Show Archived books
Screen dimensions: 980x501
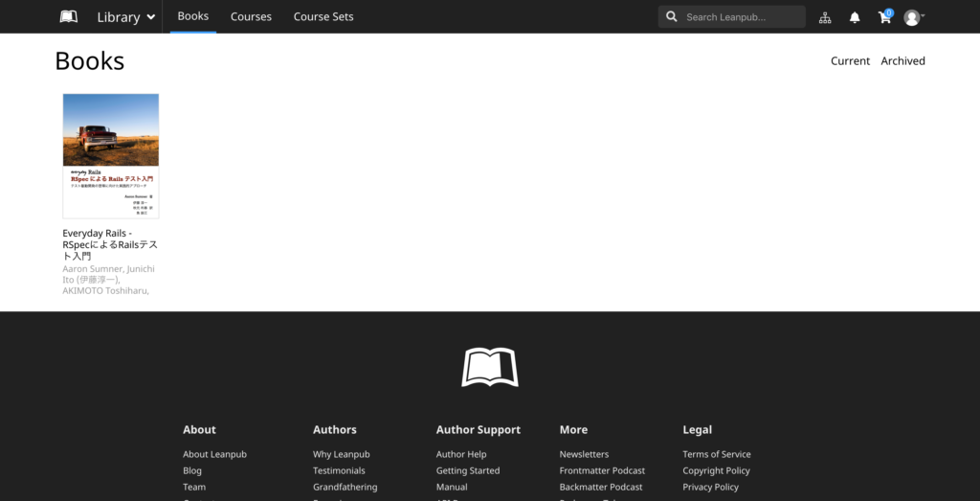pos(902,60)
